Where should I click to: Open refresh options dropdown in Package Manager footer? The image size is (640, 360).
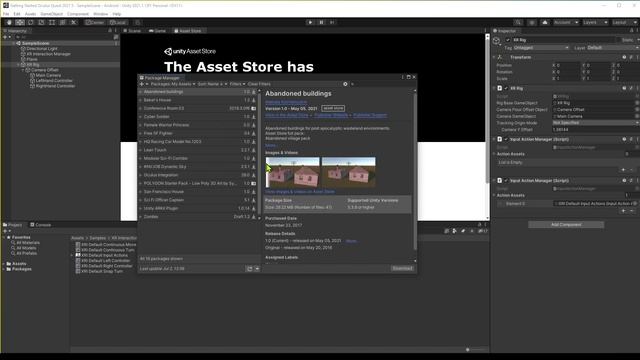[257, 269]
